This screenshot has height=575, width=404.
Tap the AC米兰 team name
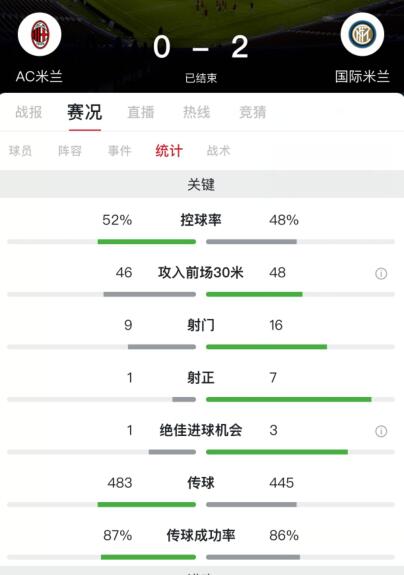click(39, 77)
